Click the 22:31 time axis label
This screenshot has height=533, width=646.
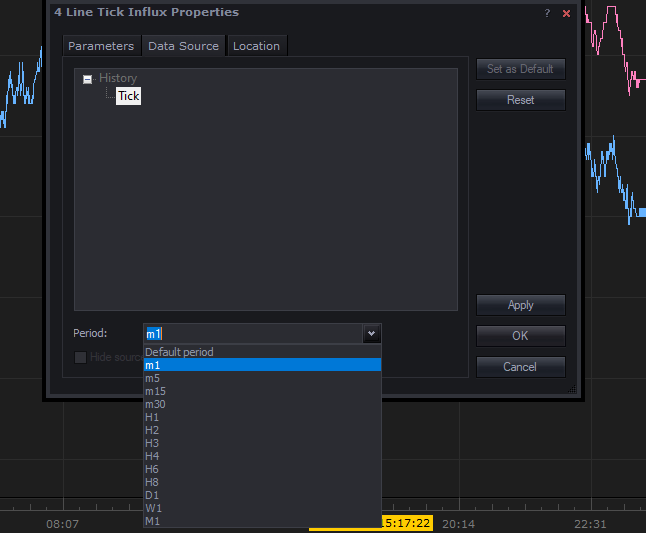pyautogui.click(x=590, y=524)
